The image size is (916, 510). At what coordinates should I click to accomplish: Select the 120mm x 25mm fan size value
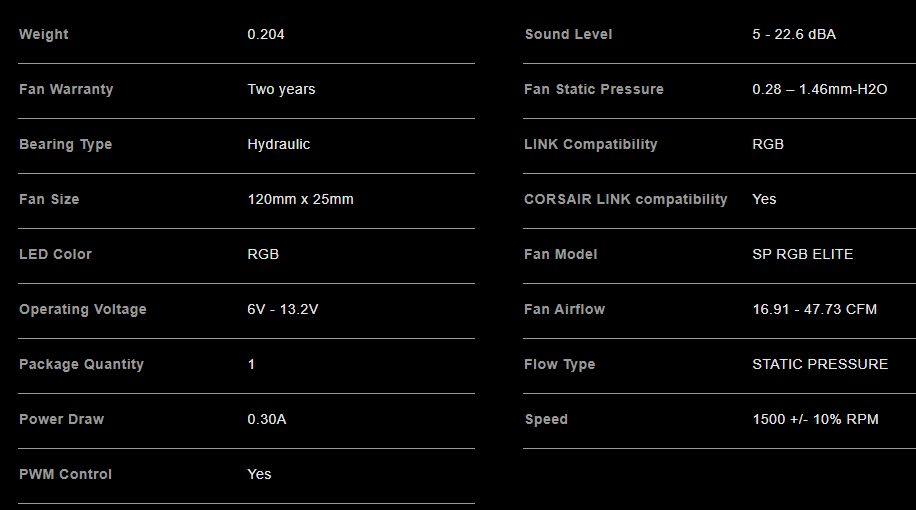coord(300,199)
